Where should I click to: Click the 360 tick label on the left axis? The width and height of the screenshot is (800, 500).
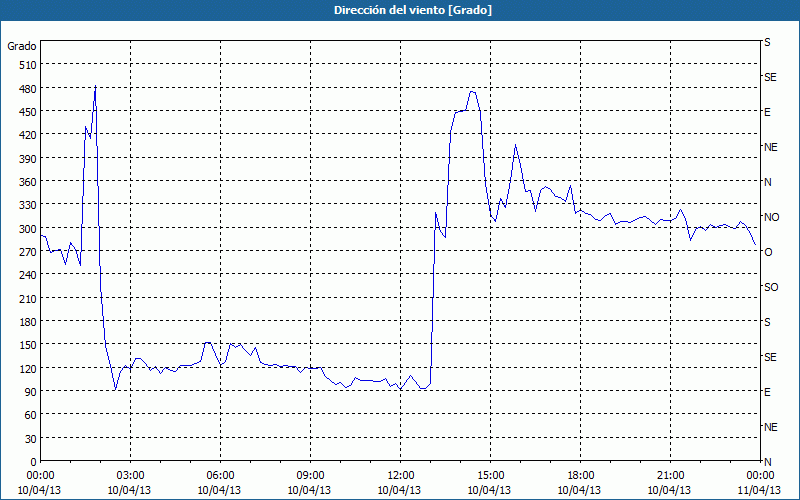click(x=29, y=182)
